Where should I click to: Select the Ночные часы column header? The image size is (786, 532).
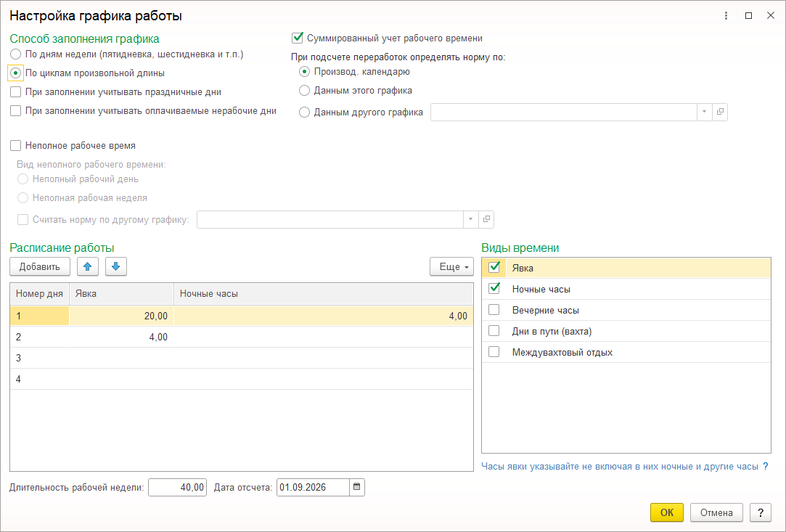tap(323, 294)
